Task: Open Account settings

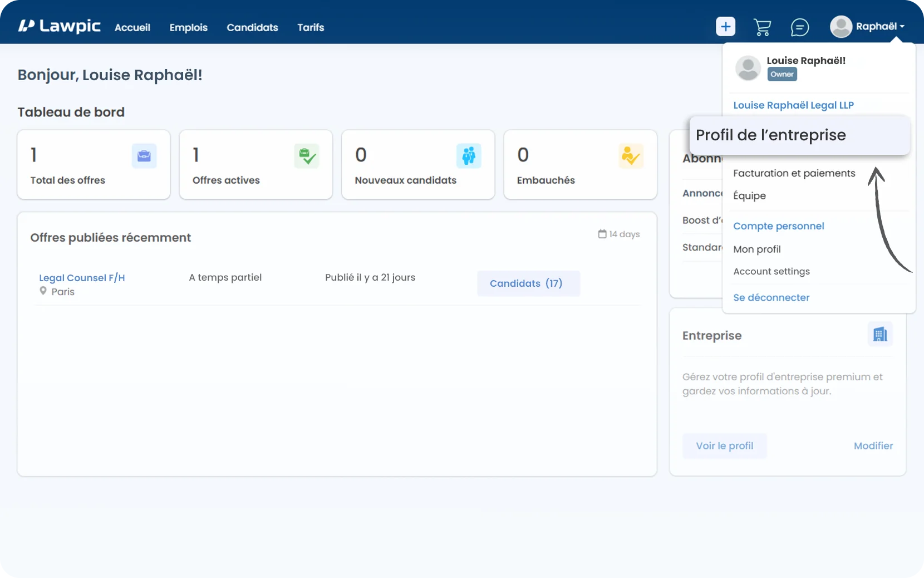Action: point(771,271)
